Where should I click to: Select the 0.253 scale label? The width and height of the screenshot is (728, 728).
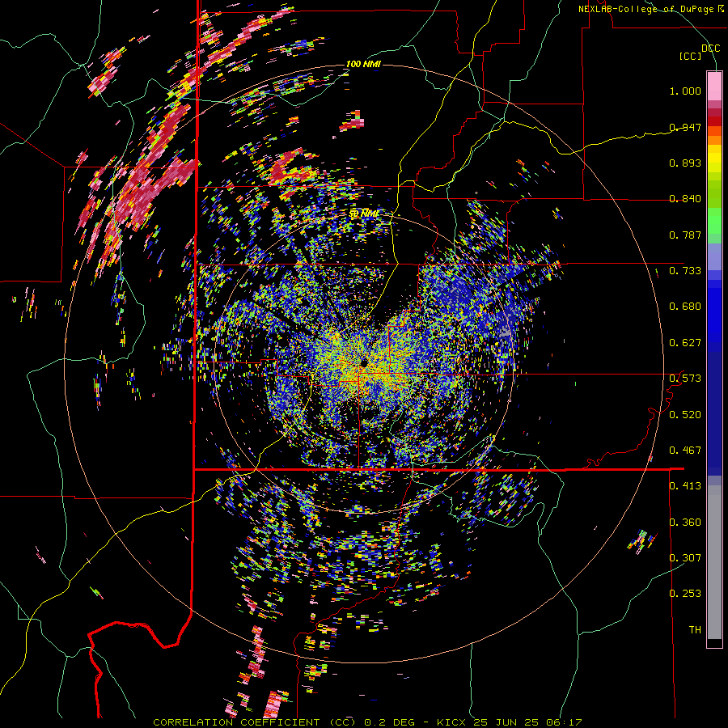(x=685, y=594)
